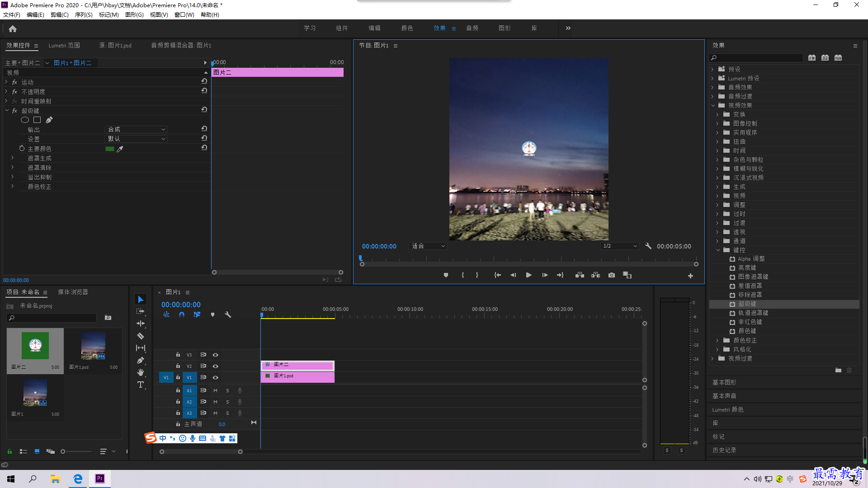Image resolution: width=868 pixels, height=488 pixels.
Task: Open the Lumetri 颜色 panel
Action: [727, 409]
